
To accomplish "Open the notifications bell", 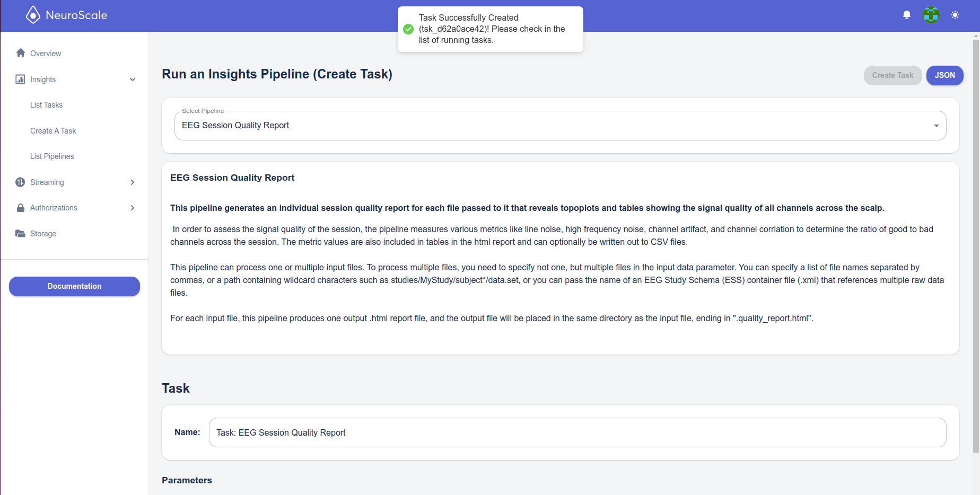I will pyautogui.click(x=907, y=15).
